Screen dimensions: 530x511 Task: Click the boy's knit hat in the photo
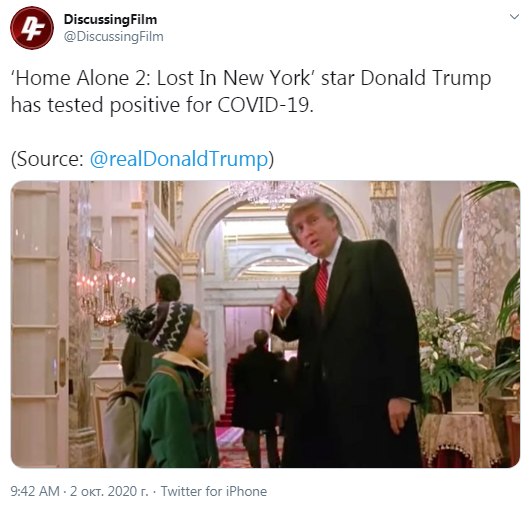[164, 325]
